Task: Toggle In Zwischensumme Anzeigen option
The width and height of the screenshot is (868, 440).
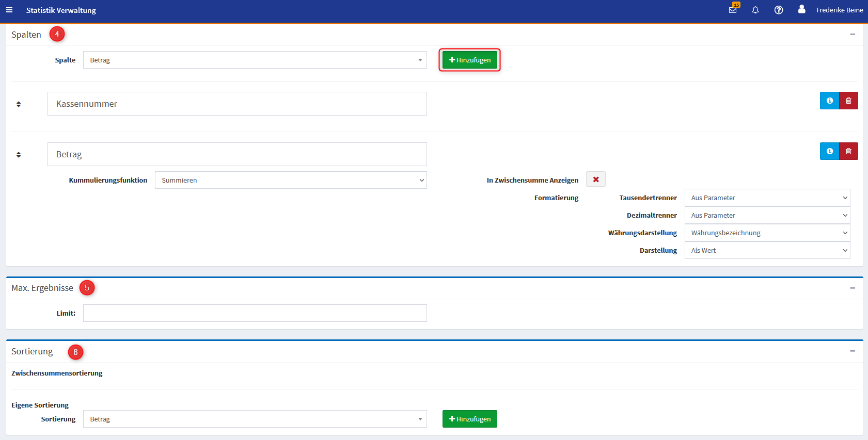Action: pos(595,180)
